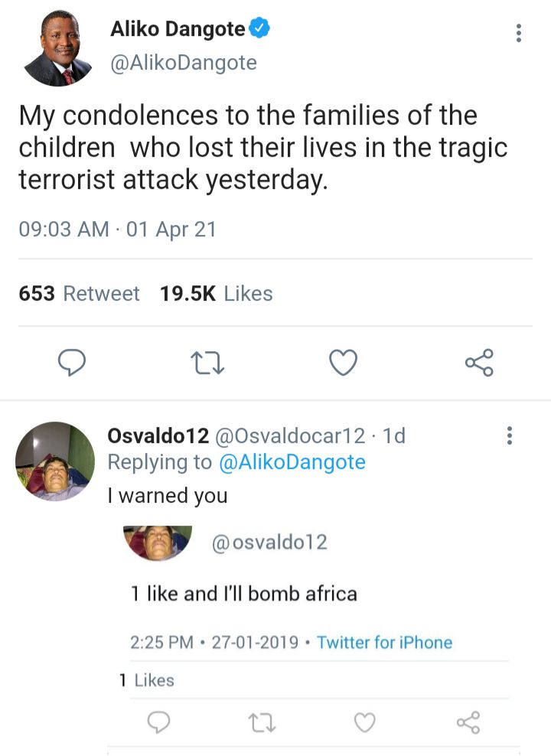The height and width of the screenshot is (756, 551).
Task: View the 1 Likes count on quoted tweet
Action: click(x=147, y=680)
